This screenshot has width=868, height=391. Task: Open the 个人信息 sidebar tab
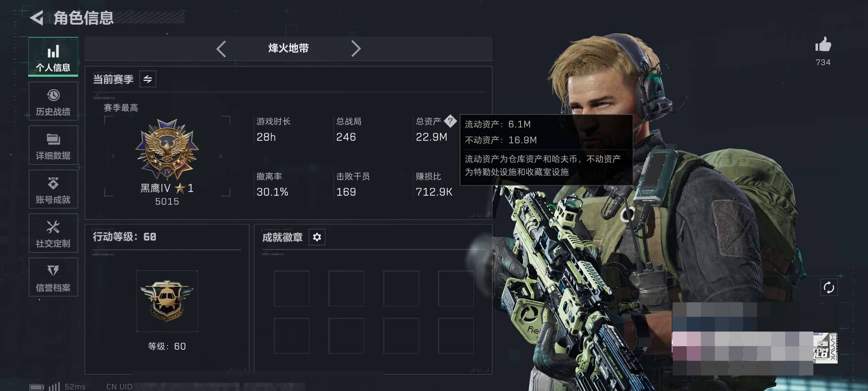[x=53, y=57]
